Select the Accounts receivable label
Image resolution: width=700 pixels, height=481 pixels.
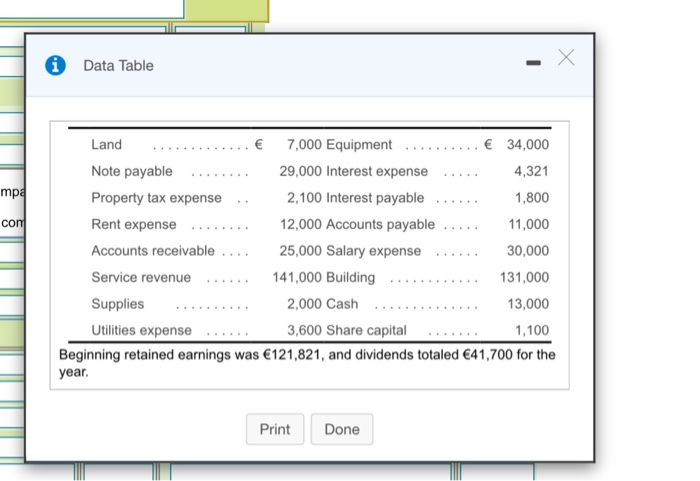153,251
